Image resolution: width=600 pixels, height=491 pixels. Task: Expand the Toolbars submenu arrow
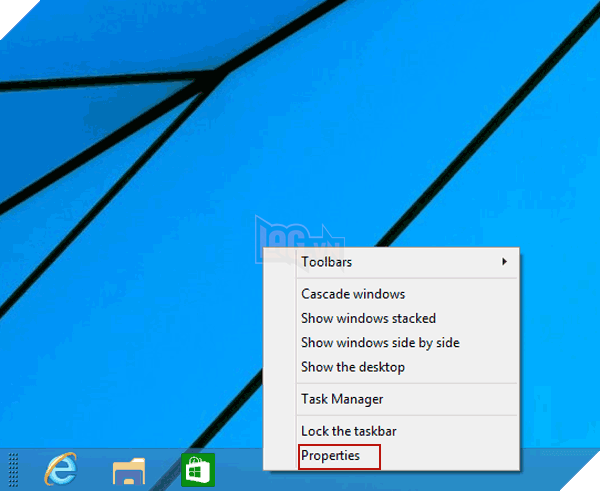coord(504,262)
